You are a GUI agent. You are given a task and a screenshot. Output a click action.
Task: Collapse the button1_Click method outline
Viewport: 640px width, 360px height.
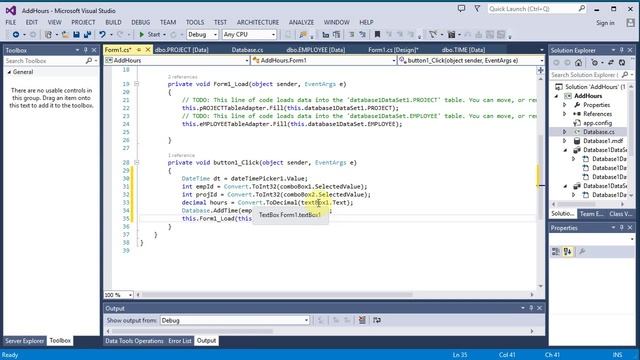[x=136, y=162]
